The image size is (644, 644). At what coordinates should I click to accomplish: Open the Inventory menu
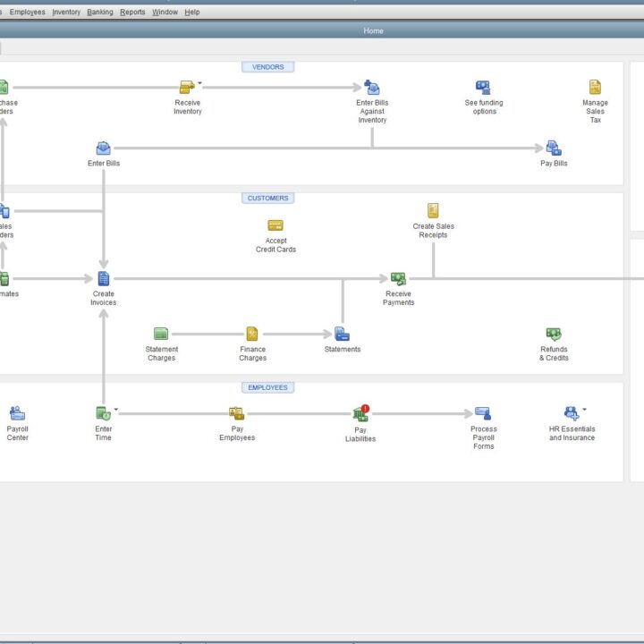coord(66,12)
